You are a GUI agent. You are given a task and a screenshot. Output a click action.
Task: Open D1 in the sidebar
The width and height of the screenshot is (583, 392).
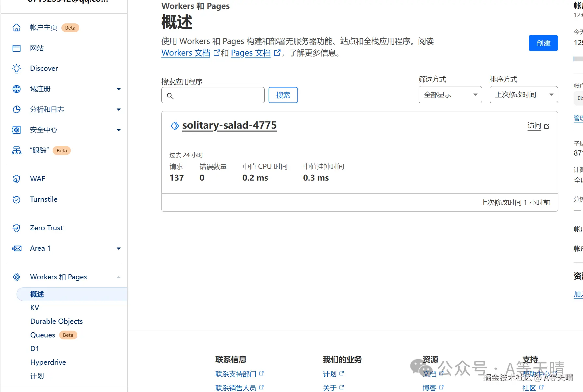[x=34, y=349]
